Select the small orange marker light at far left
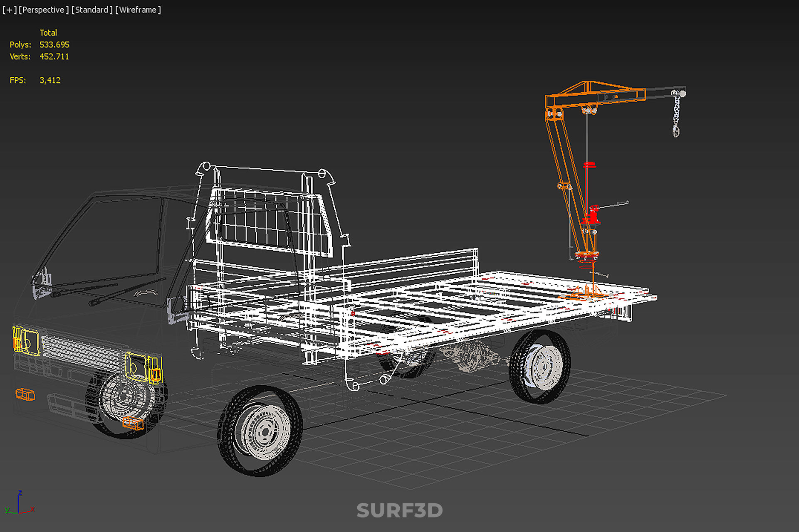The width and height of the screenshot is (799, 532). tap(25, 394)
